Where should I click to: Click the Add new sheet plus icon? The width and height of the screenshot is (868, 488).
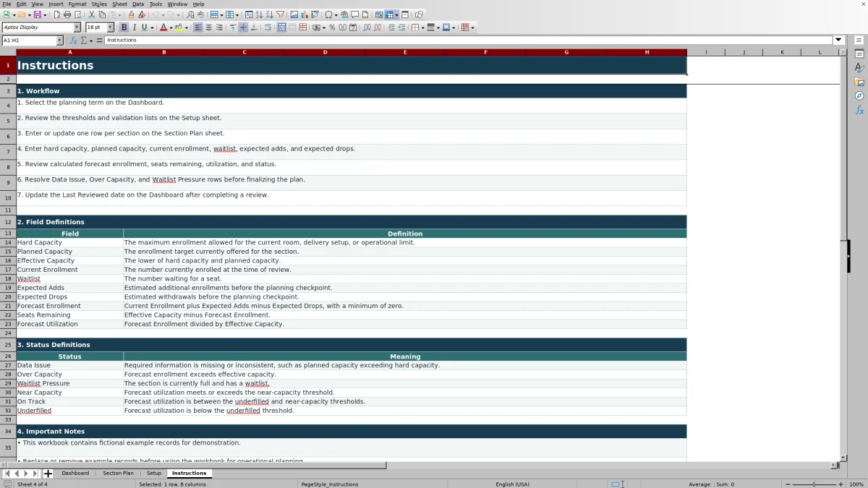coord(48,474)
